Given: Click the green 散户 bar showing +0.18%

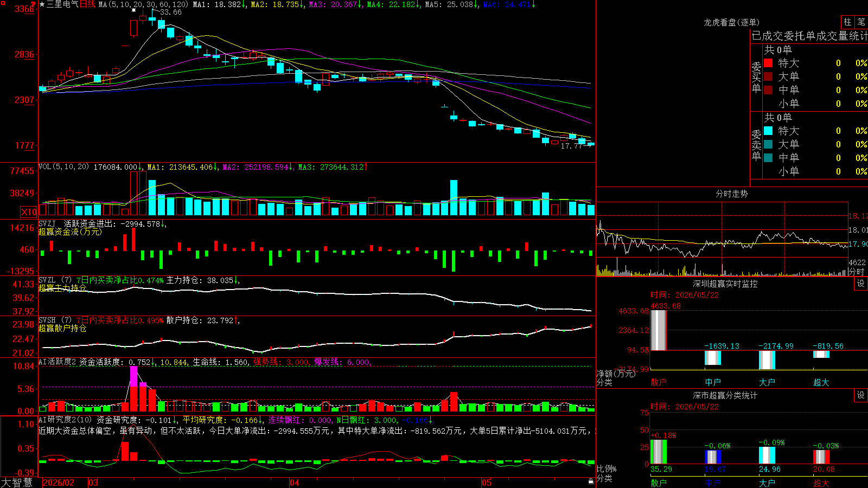Looking at the screenshot, I should click(659, 452).
